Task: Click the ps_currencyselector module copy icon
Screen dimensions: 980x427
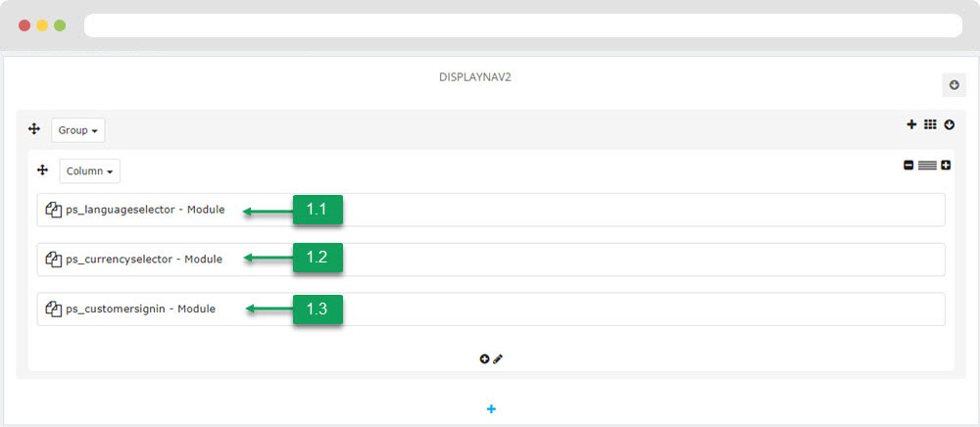Action: (x=54, y=260)
